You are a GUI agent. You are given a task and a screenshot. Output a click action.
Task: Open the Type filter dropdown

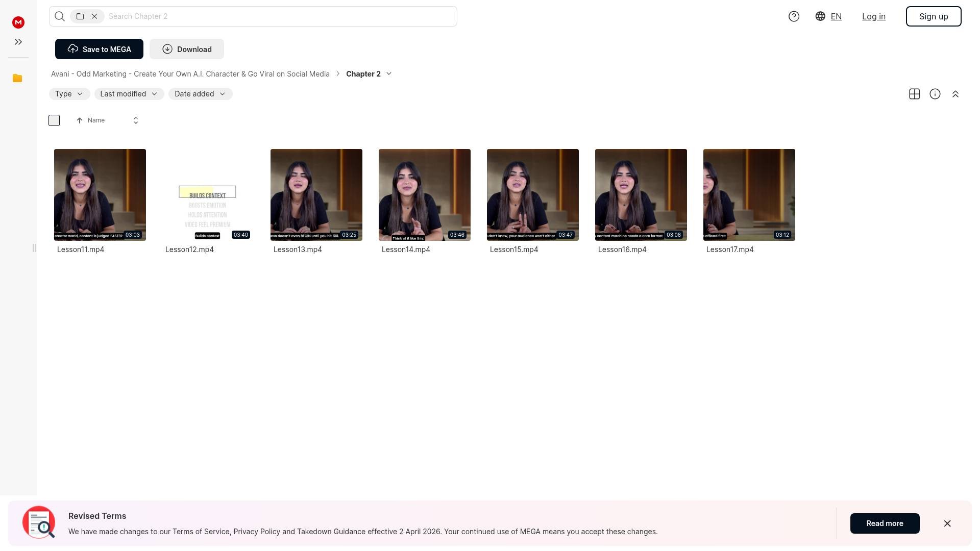(x=69, y=94)
